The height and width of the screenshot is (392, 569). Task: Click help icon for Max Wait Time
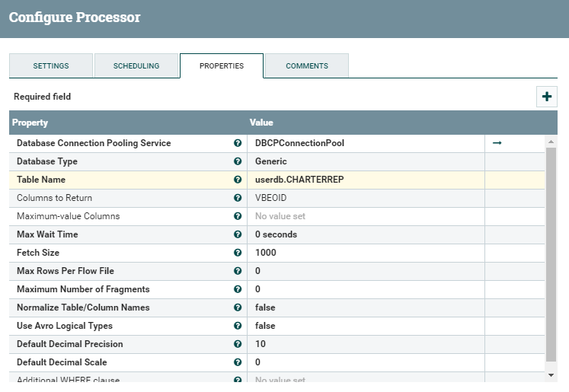pos(238,234)
